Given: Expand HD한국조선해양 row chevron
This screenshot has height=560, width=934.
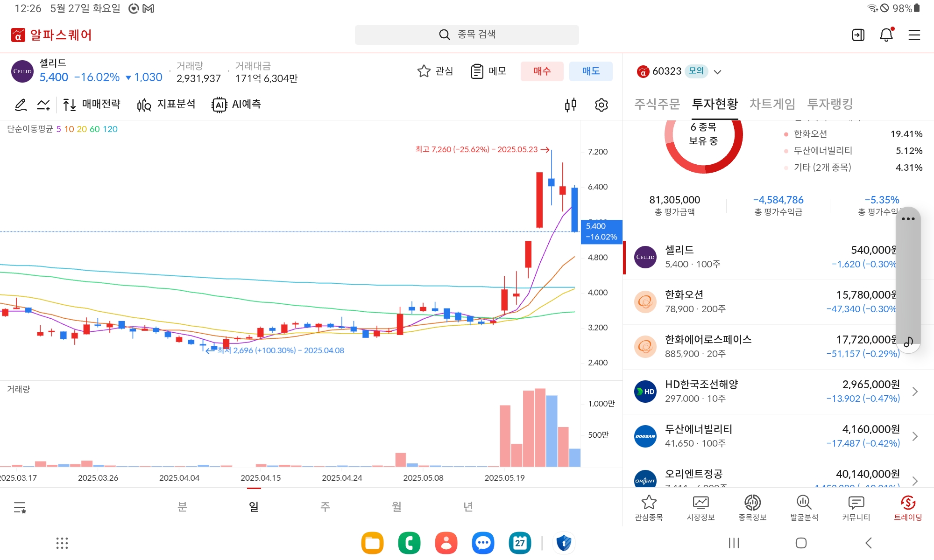Looking at the screenshot, I should click(915, 392).
